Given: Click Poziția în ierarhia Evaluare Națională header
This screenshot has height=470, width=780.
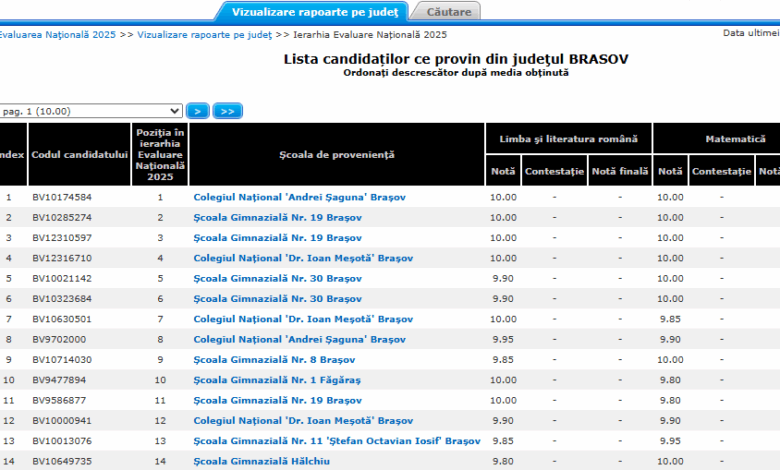Looking at the screenshot, I should [x=159, y=154].
